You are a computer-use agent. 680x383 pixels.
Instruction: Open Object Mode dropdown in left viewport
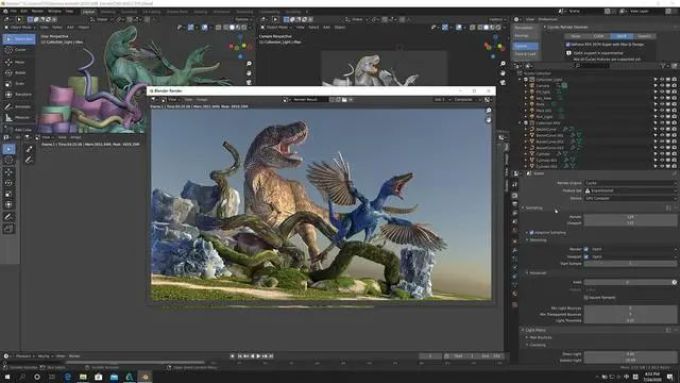point(21,27)
